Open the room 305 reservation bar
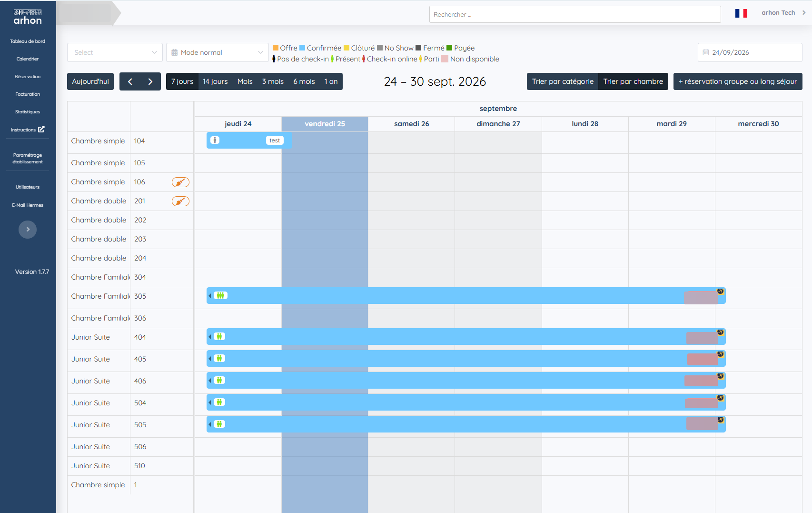This screenshot has height=513, width=812. (x=466, y=295)
